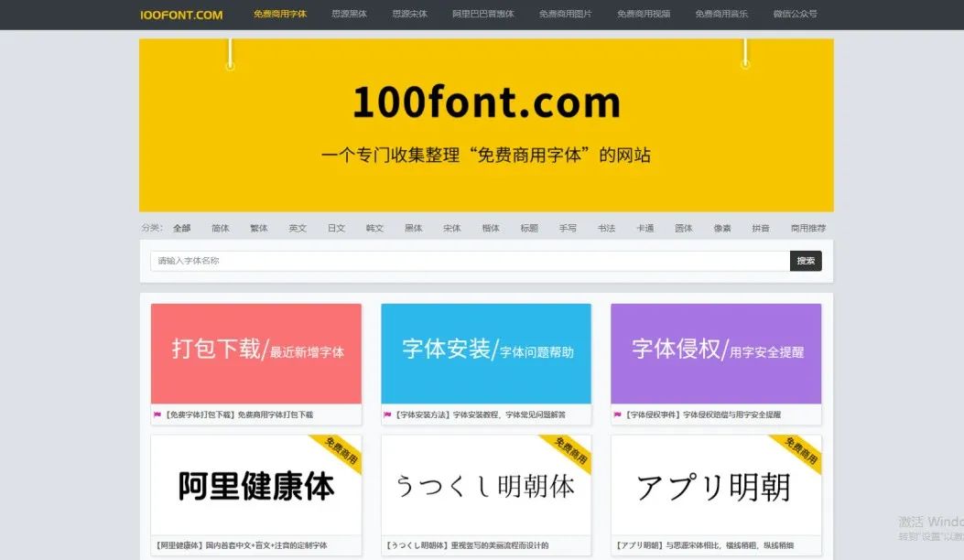Open the red 打包下载 banner card
This screenshot has width=964, height=560.
(x=256, y=353)
